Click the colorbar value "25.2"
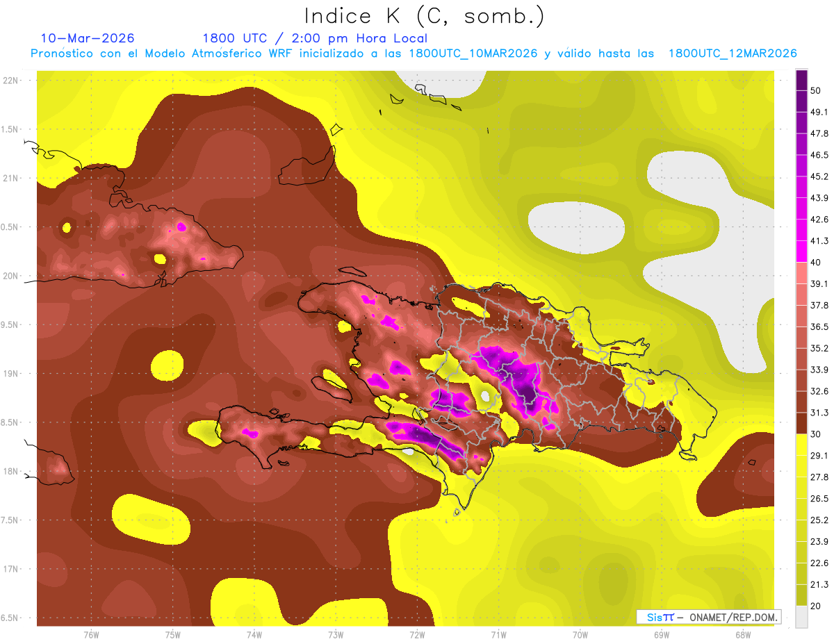 tap(819, 520)
